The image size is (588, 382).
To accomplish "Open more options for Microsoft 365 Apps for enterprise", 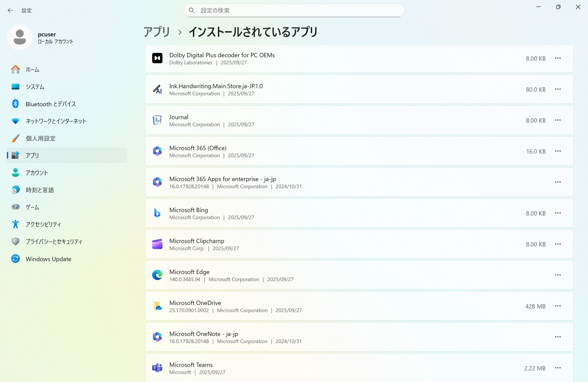I will [558, 182].
